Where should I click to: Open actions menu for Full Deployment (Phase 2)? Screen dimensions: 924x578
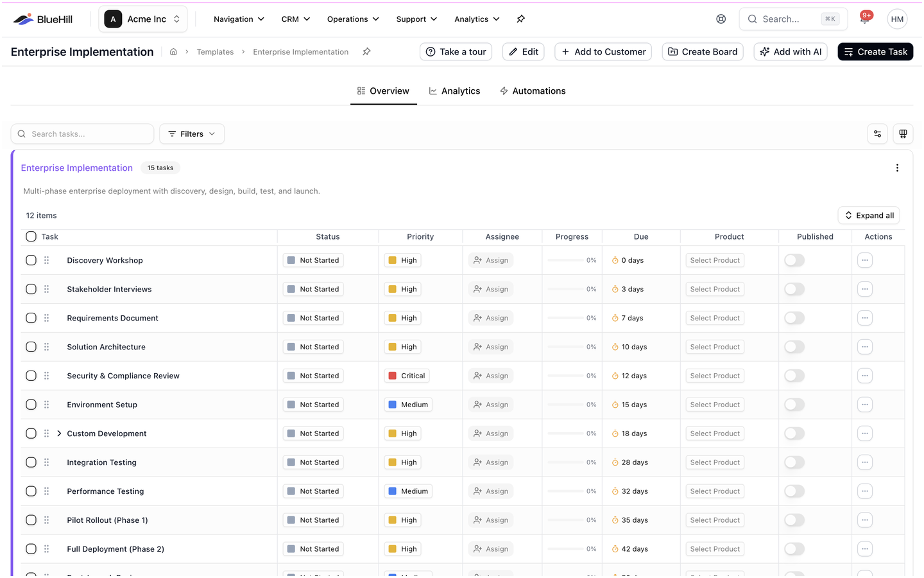coord(865,549)
